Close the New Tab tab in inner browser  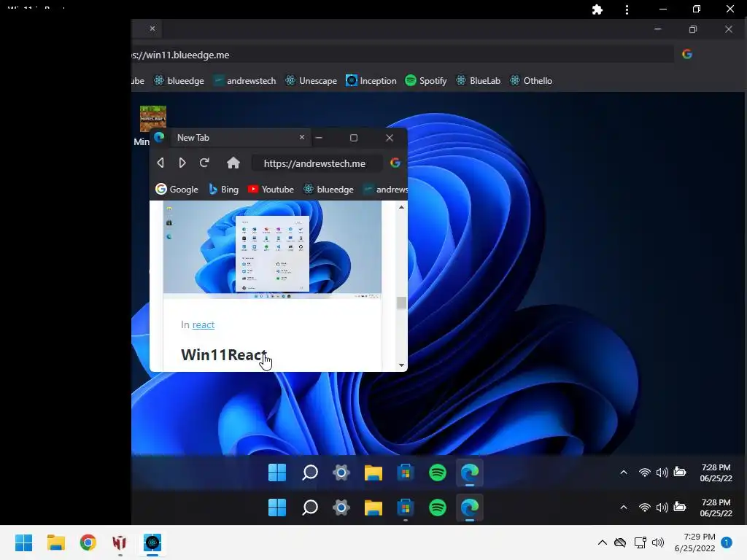[x=301, y=137]
